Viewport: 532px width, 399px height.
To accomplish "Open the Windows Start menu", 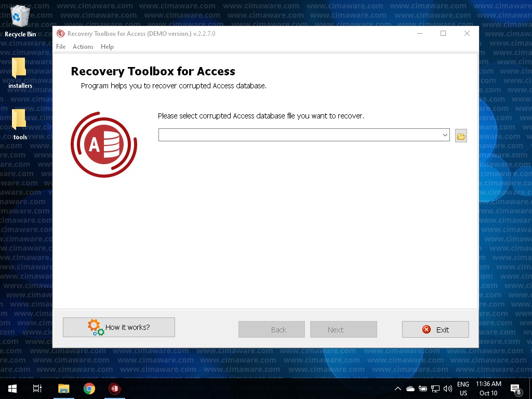I will click(12, 389).
